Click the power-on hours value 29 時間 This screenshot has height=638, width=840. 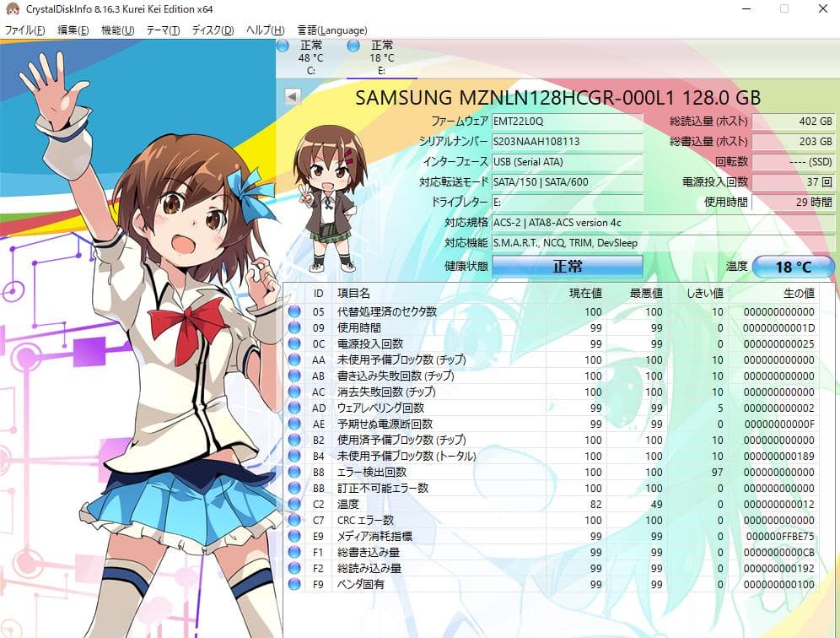tap(794, 203)
